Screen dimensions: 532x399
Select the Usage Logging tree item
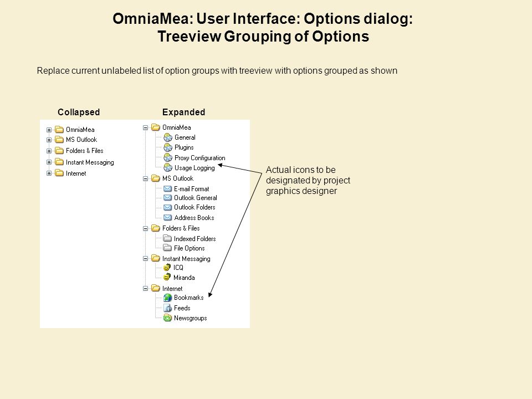[195, 168]
